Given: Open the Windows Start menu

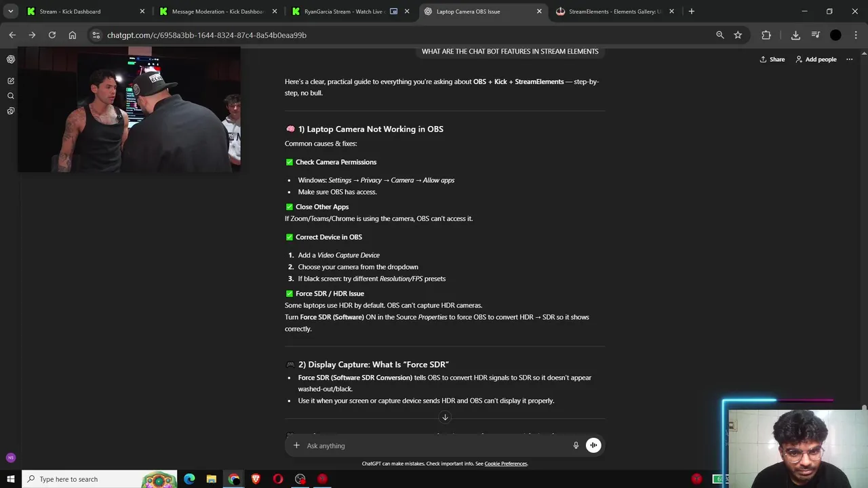Looking at the screenshot, I should (x=11, y=479).
